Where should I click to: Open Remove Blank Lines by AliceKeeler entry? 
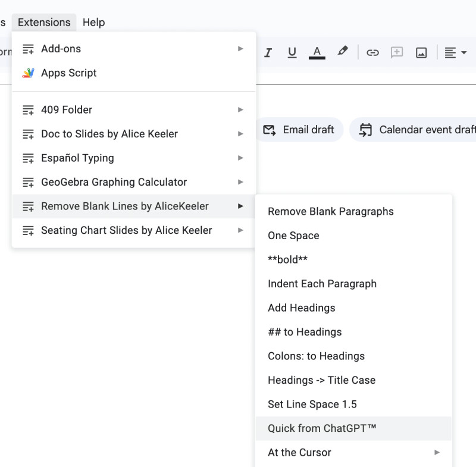[x=133, y=206]
